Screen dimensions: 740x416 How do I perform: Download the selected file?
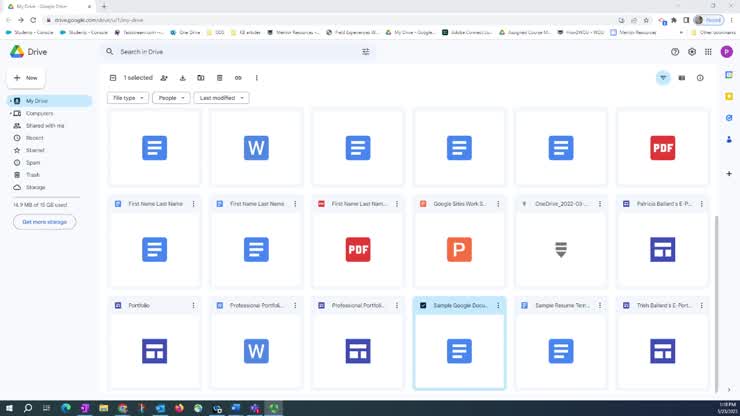pos(182,77)
